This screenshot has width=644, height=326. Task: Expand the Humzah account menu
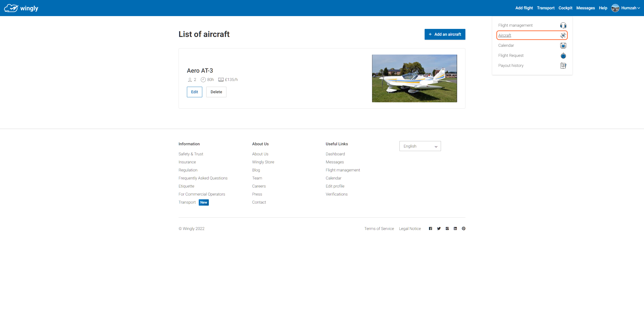(x=630, y=8)
